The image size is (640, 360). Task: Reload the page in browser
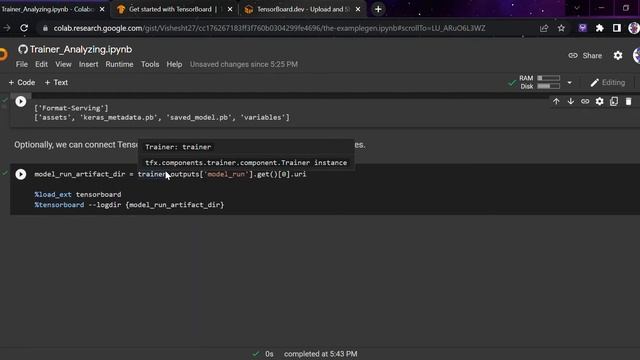click(24, 28)
